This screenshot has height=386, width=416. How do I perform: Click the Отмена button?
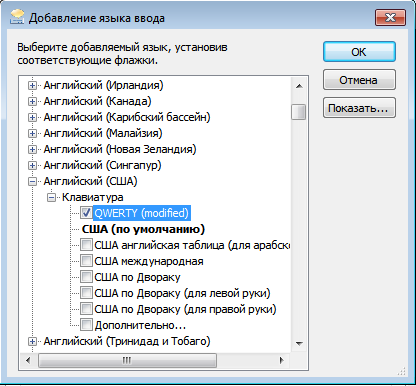pyautogui.click(x=359, y=80)
